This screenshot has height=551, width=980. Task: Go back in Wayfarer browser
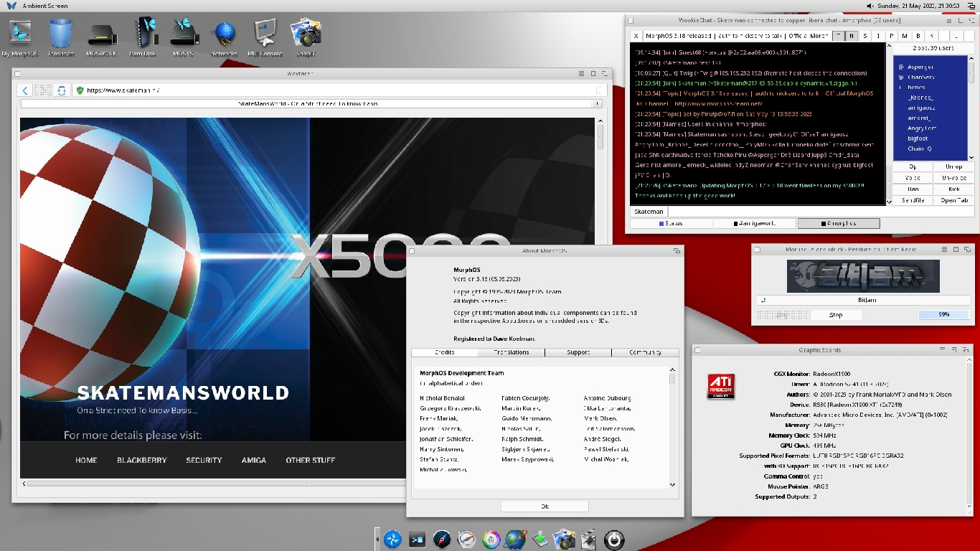[x=25, y=90]
